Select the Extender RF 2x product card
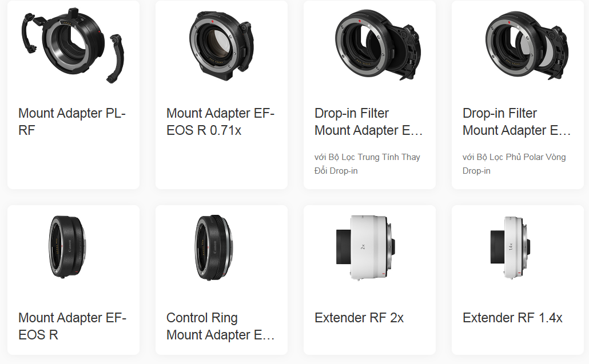This screenshot has height=364, width=589. pos(369,279)
